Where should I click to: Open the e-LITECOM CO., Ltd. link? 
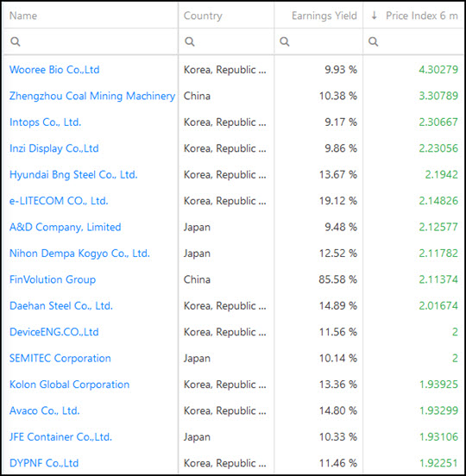[59, 201]
